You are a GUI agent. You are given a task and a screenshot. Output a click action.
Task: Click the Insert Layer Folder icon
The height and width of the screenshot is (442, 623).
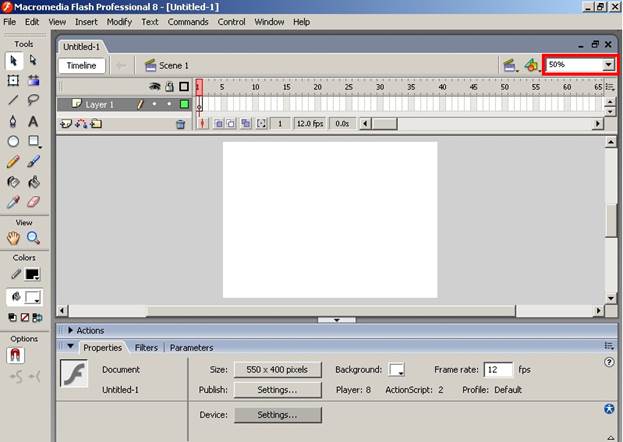point(96,124)
